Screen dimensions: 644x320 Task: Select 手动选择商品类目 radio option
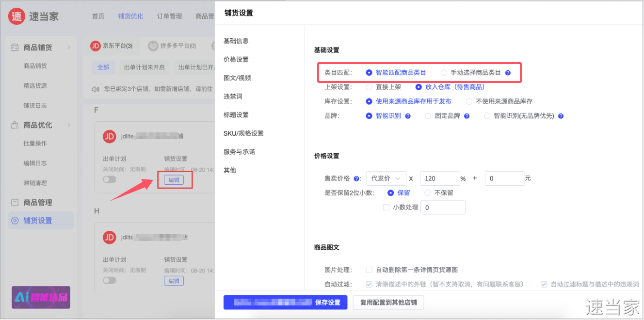444,73
